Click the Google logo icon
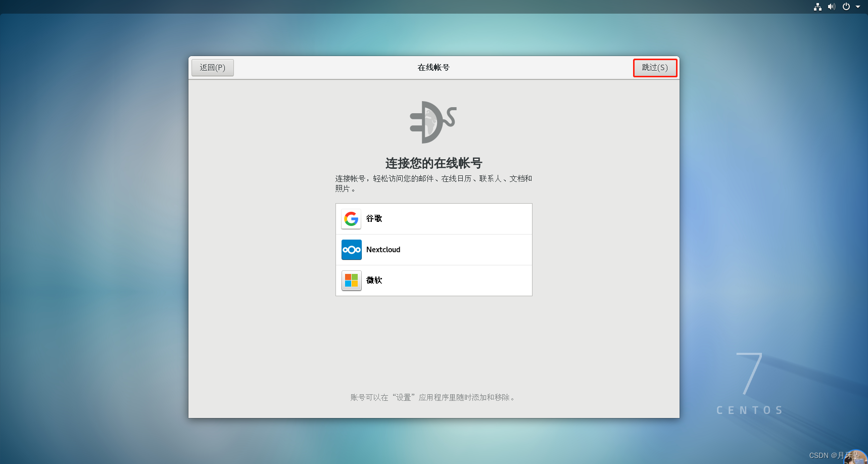This screenshot has width=868, height=464. pyautogui.click(x=351, y=219)
